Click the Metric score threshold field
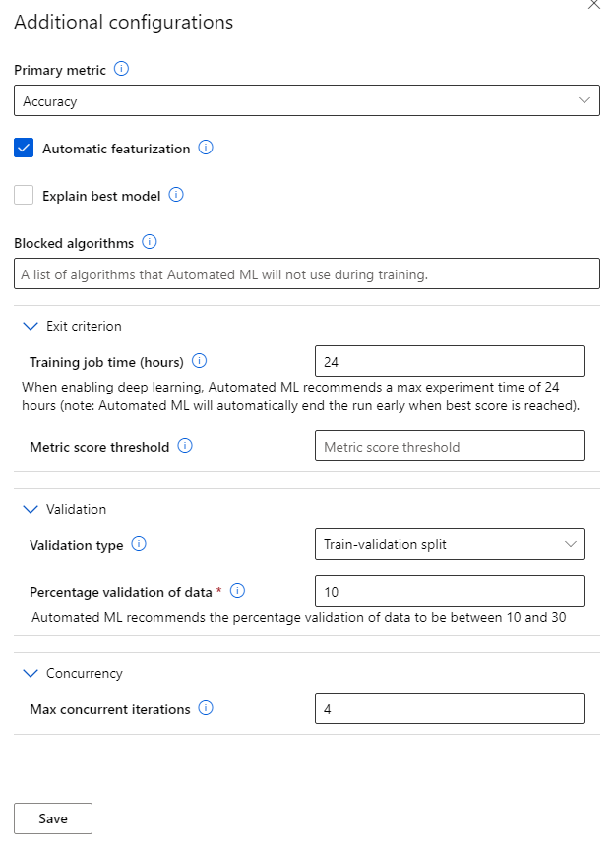616x847 pixels. coord(449,446)
